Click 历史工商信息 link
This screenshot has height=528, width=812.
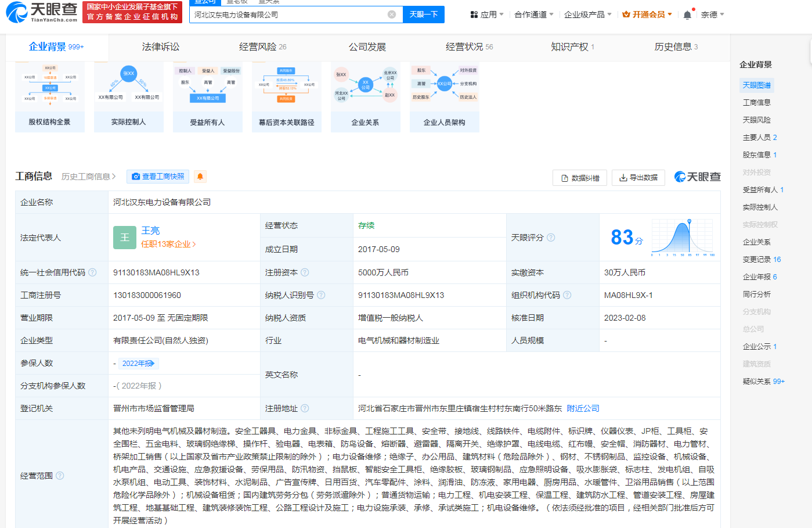click(x=89, y=177)
